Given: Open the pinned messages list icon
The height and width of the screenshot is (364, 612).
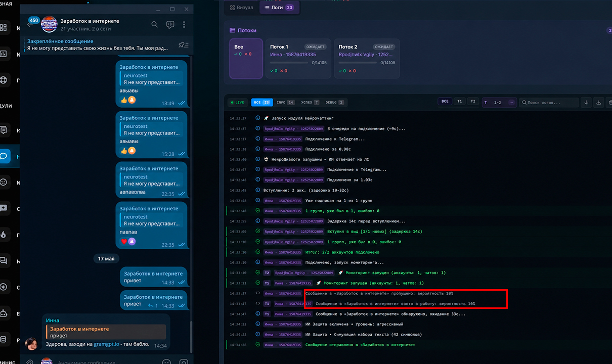Looking at the screenshot, I should 184,45.
